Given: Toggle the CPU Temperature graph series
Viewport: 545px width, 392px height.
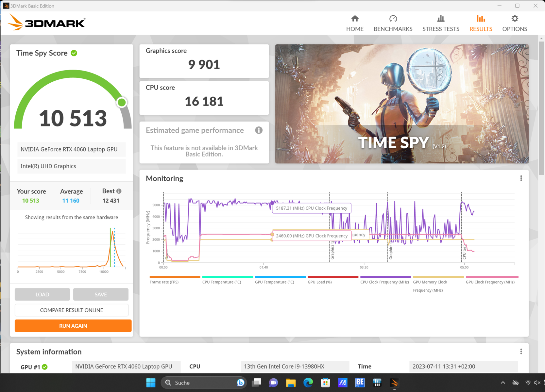Looking at the screenshot, I should [221, 282].
